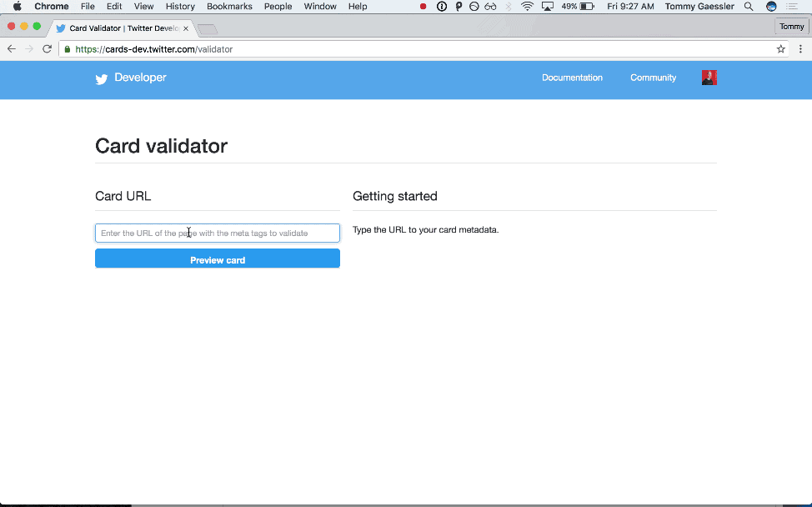The height and width of the screenshot is (507, 812).
Task: Open the Chrome application menu
Action: tap(51, 6)
